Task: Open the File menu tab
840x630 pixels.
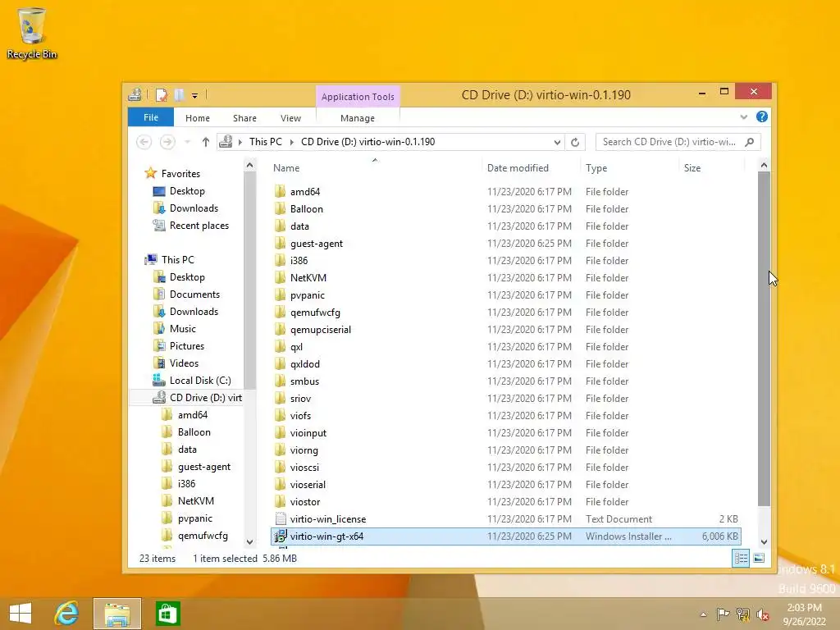Action: pyautogui.click(x=151, y=117)
